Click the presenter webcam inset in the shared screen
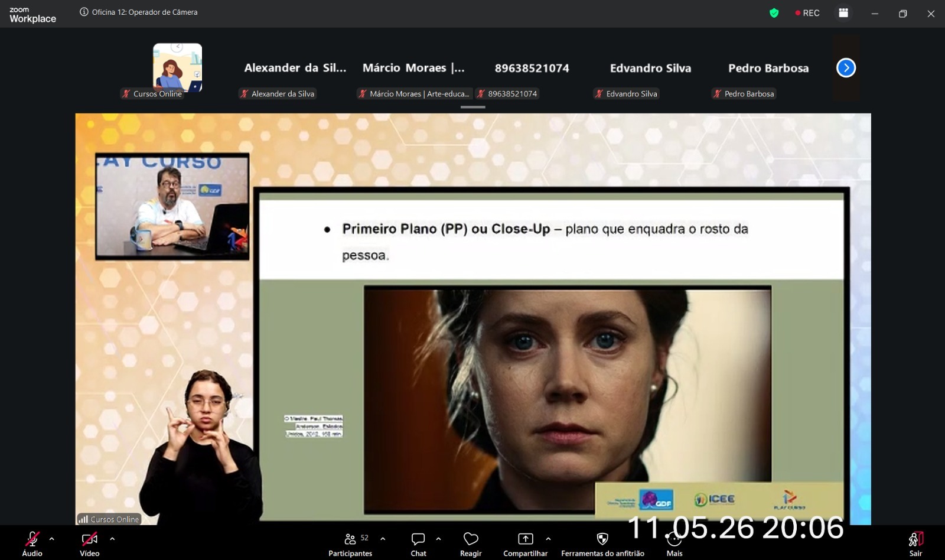The width and height of the screenshot is (945, 560). 172,206
